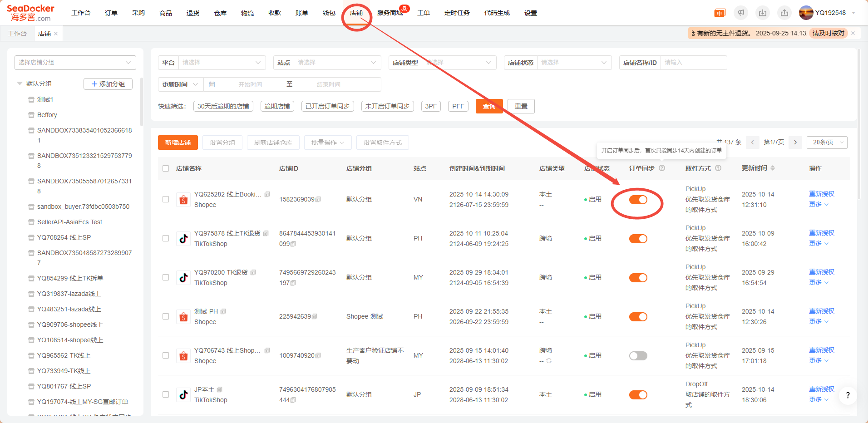Click the 店铺名称/ID search input field
The image size is (868, 423).
693,63
